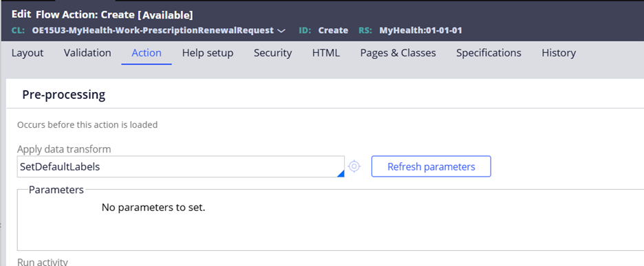
Task: Open the SetDefaultLabels rule via target icon
Action: pyautogui.click(x=354, y=166)
